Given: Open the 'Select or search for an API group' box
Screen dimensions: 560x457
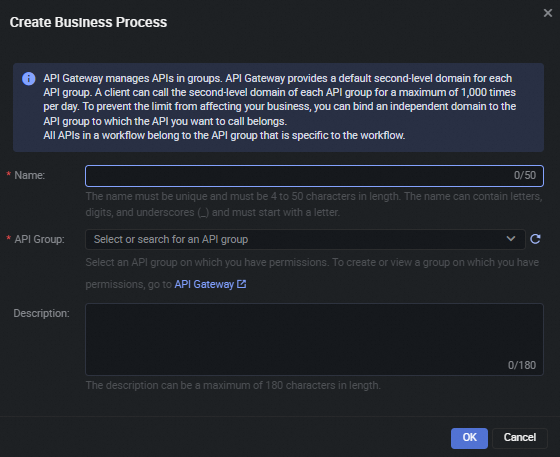Looking at the screenshot, I should [x=305, y=239].
